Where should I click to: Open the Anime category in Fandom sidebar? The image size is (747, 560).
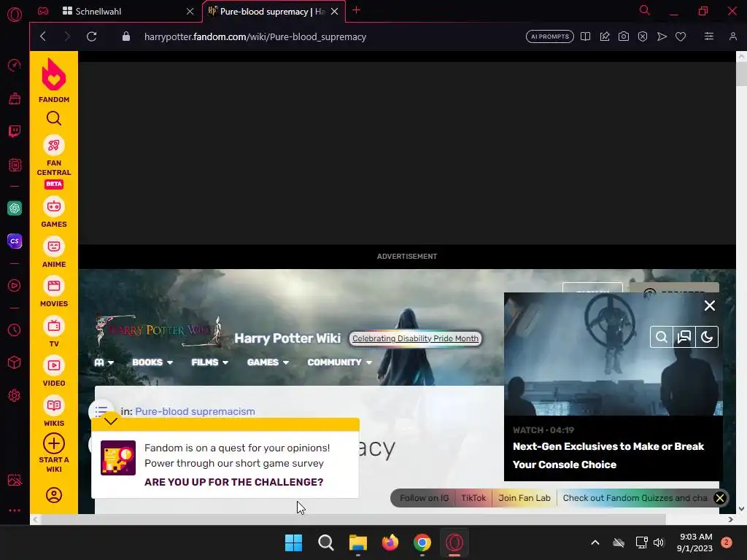click(54, 252)
